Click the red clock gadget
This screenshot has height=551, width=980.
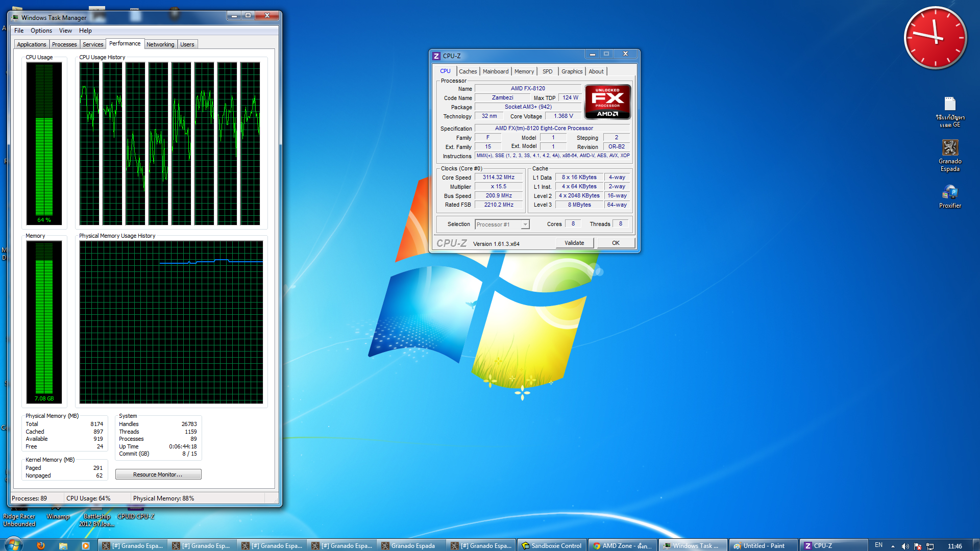click(935, 37)
